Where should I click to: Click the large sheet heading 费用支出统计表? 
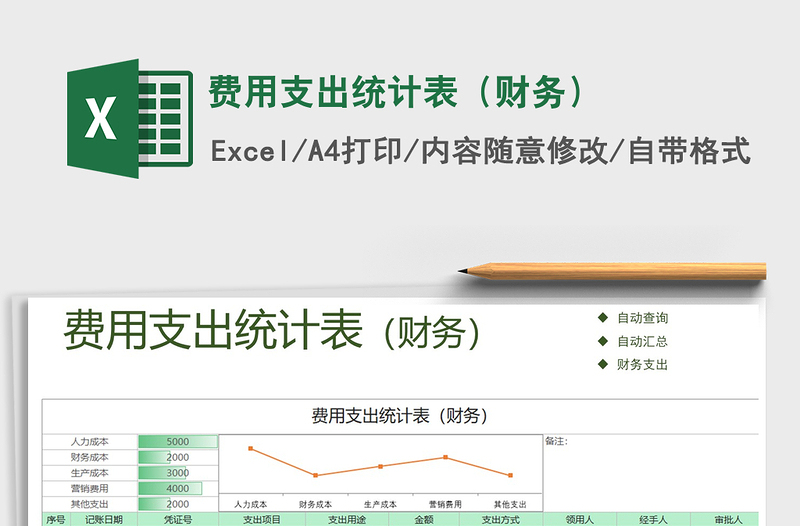(x=213, y=330)
